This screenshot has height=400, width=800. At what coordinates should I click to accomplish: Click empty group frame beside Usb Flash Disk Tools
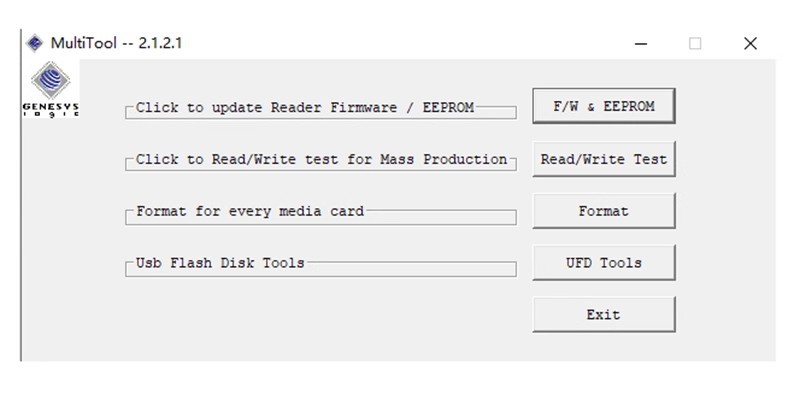click(410, 269)
